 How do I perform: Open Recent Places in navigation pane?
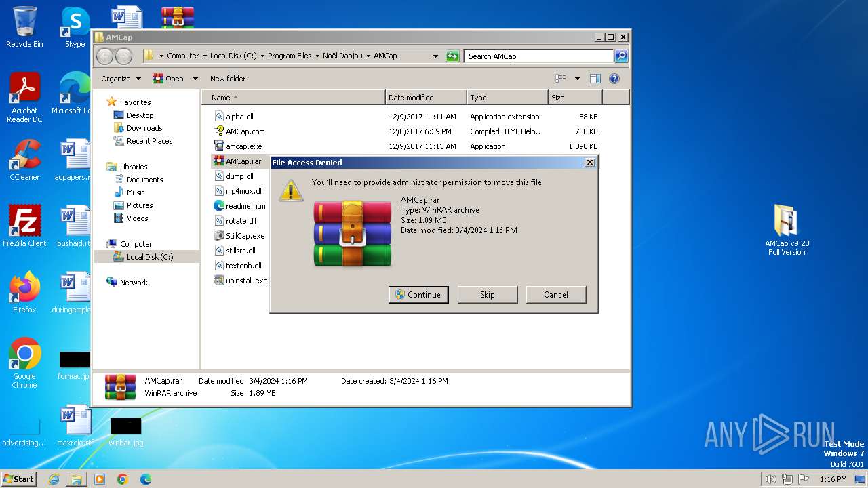[149, 141]
